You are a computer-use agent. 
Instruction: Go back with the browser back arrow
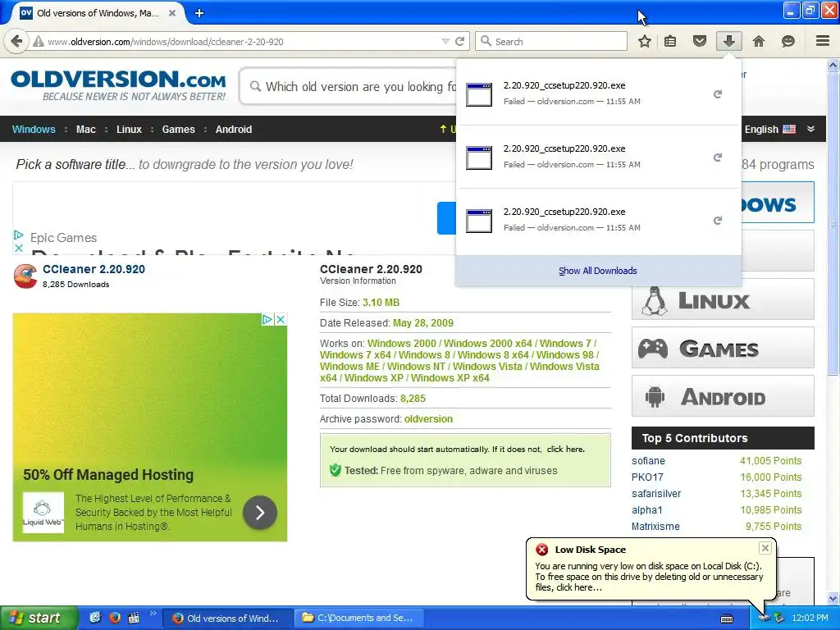tap(16, 41)
